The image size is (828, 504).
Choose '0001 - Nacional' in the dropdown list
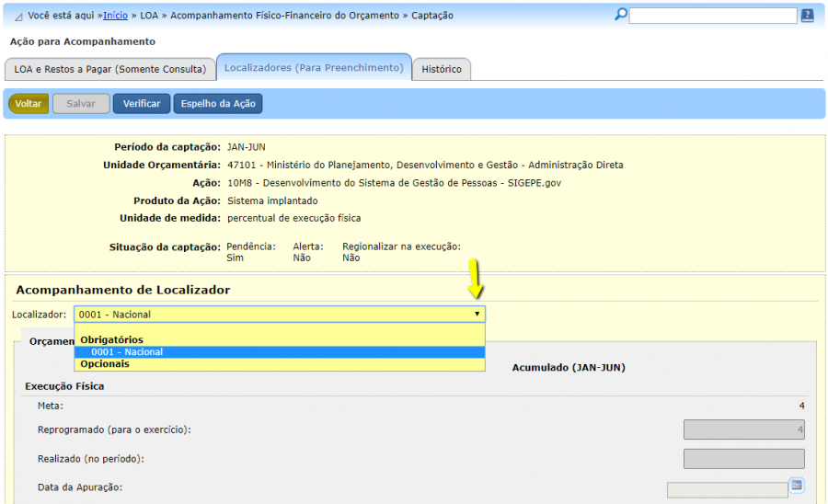(280, 352)
